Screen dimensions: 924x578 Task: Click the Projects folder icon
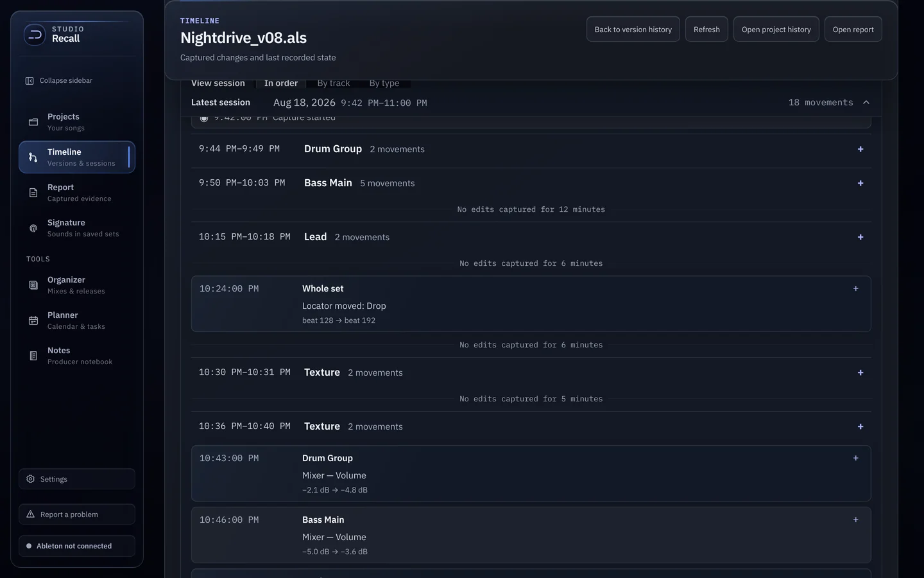pos(33,122)
